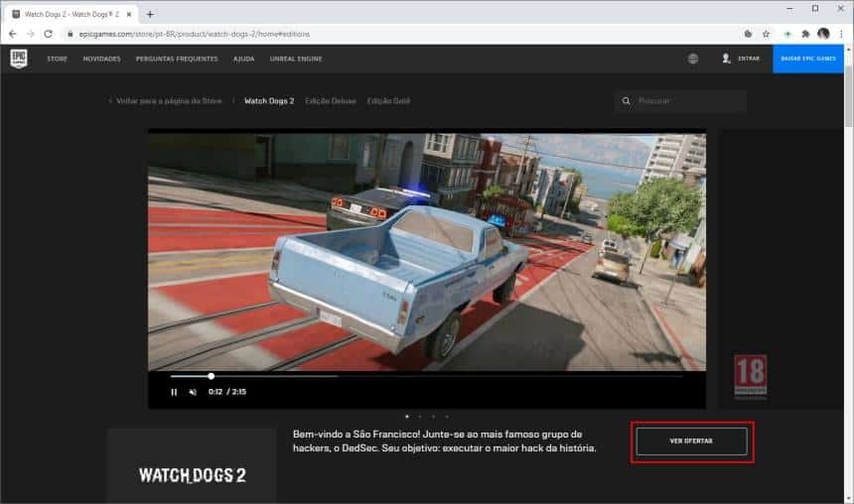Open the extensions puzzle icon
Viewport: 854px width, 504px height.
coord(805,34)
